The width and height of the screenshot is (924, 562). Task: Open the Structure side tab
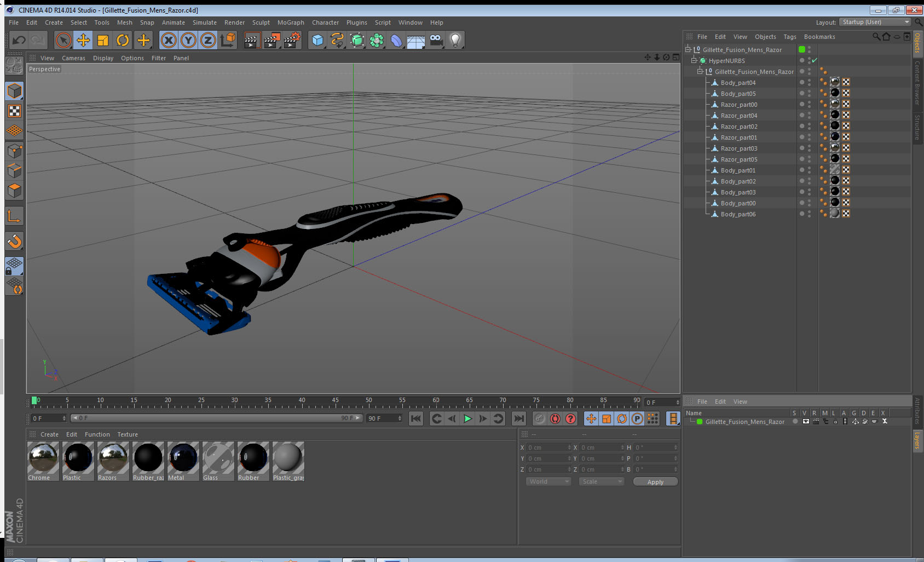coord(917,127)
